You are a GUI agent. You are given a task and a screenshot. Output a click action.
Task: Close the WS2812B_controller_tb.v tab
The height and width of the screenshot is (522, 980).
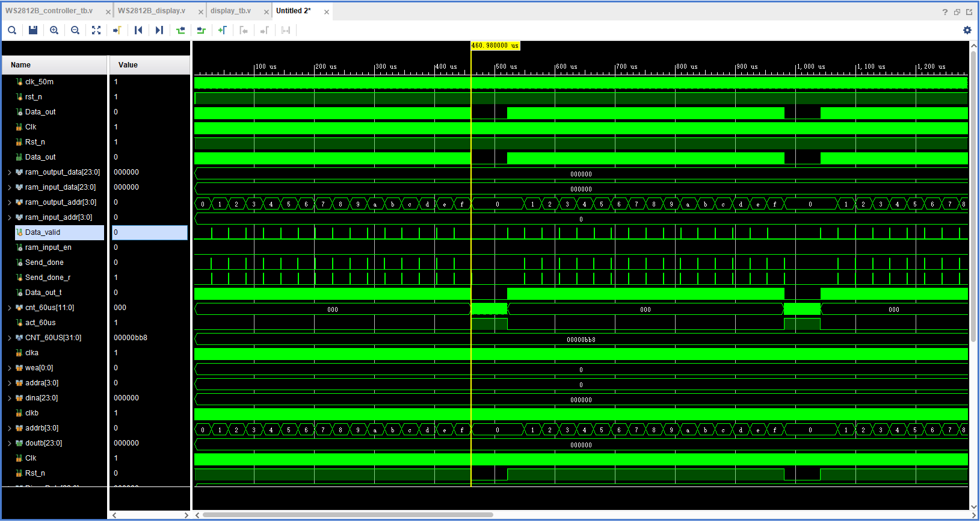(108, 12)
